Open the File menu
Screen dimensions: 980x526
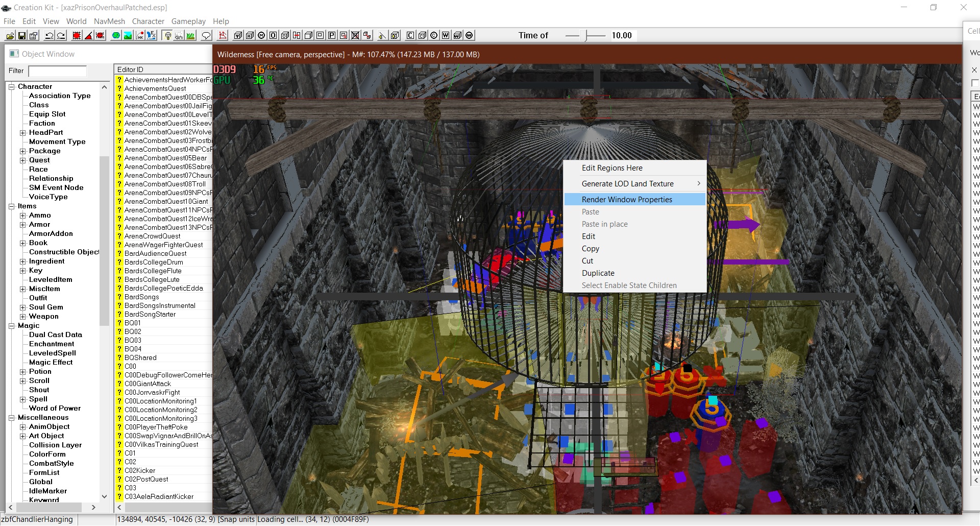9,21
